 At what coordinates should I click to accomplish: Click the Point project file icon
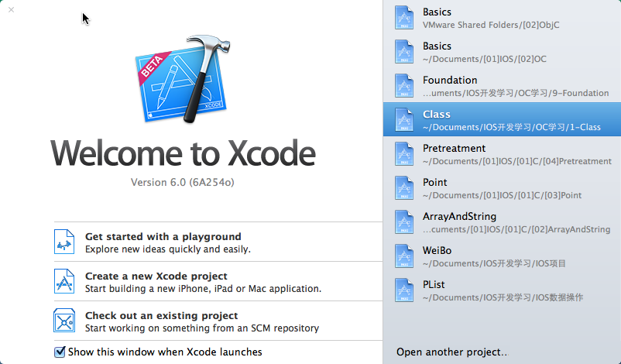[x=404, y=187]
